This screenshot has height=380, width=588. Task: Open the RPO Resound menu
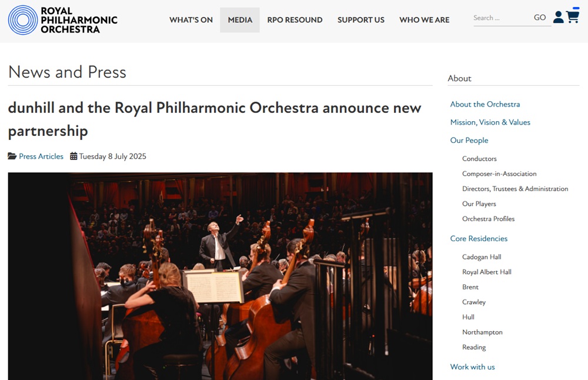[295, 20]
